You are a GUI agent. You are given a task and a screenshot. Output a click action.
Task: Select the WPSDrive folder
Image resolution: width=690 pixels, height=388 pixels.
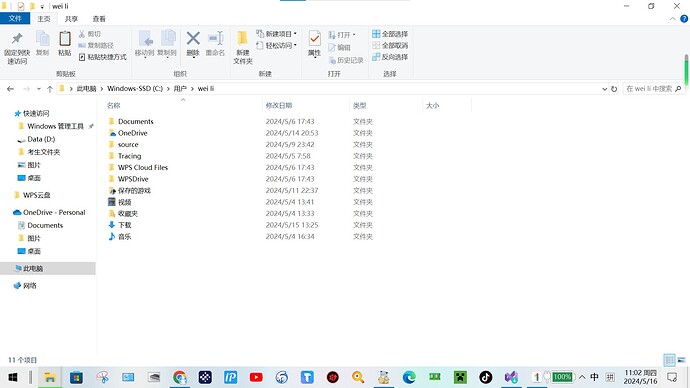[x=133, y=179]
